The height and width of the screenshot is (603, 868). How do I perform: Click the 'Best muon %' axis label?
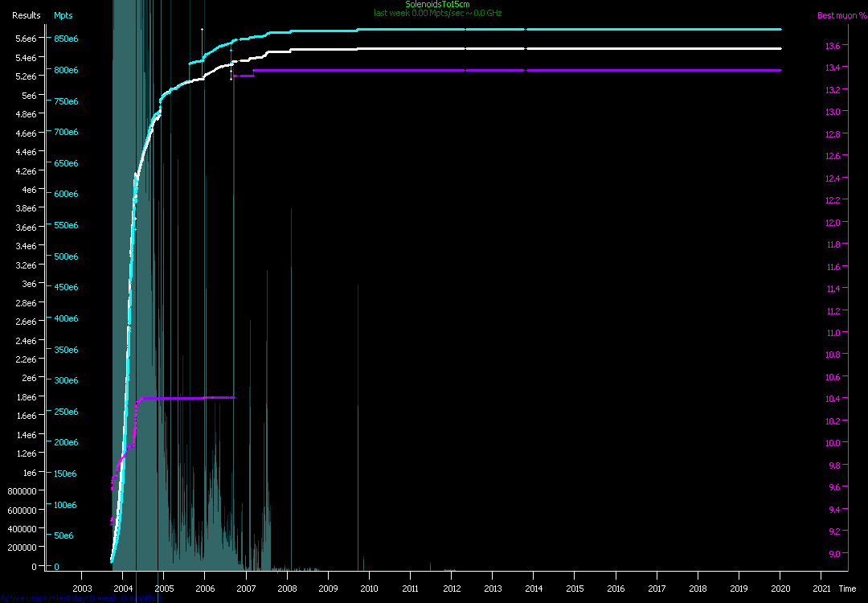[837, 15]
